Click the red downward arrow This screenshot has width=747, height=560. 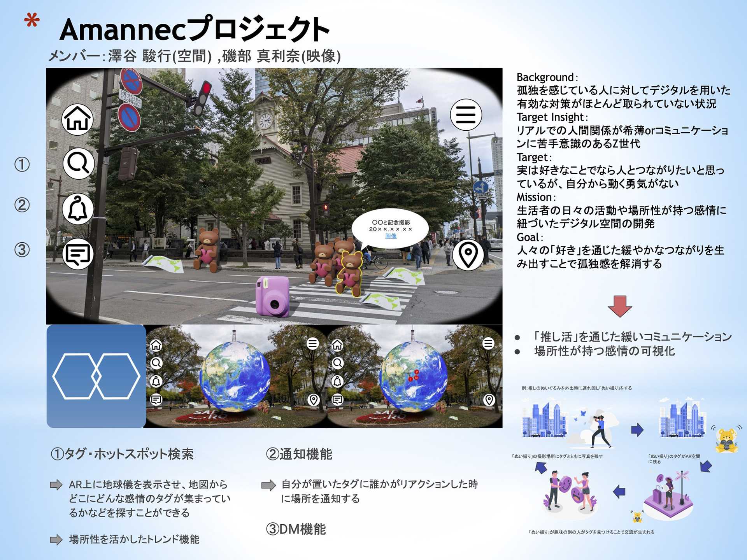pyautogui.click(x=619, y=306)
